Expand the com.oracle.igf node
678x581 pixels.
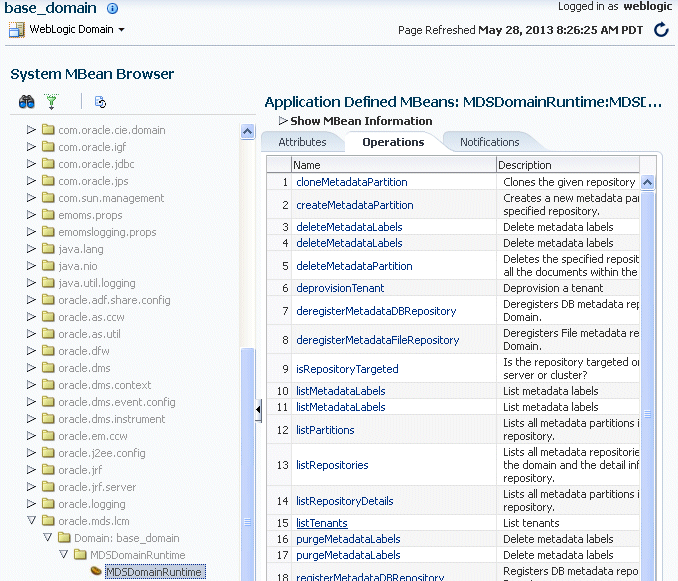[31, 147]
